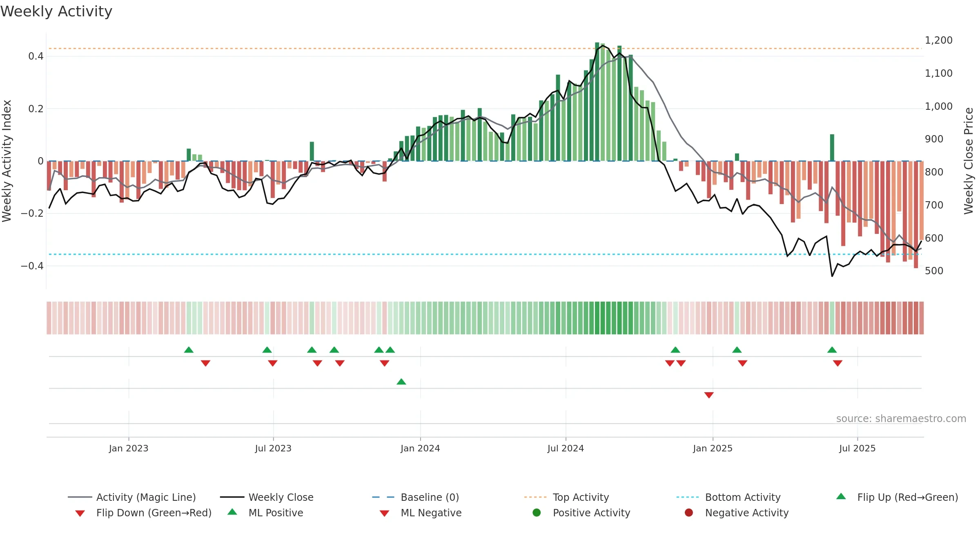
Task: Click the "1,000" price tick label
Action: (x=939, y=107)
